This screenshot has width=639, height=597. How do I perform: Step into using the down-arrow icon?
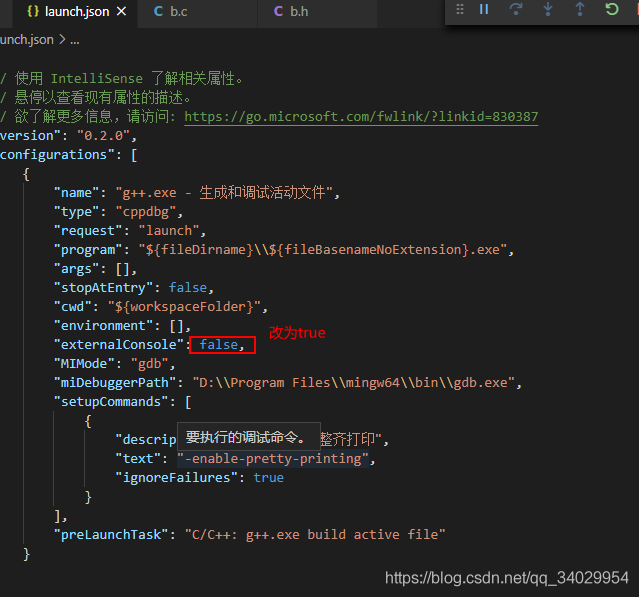click(x=548, y=9)
